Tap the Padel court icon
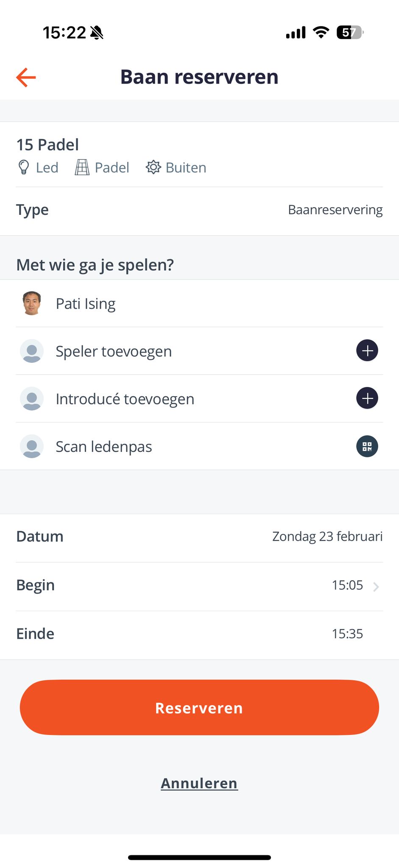 point(82,167)
